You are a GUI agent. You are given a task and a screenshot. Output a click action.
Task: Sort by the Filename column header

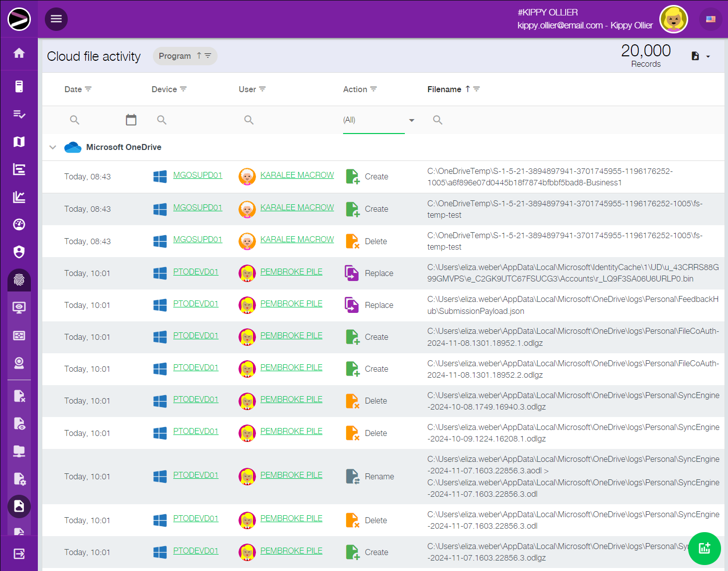click(444, 89)
